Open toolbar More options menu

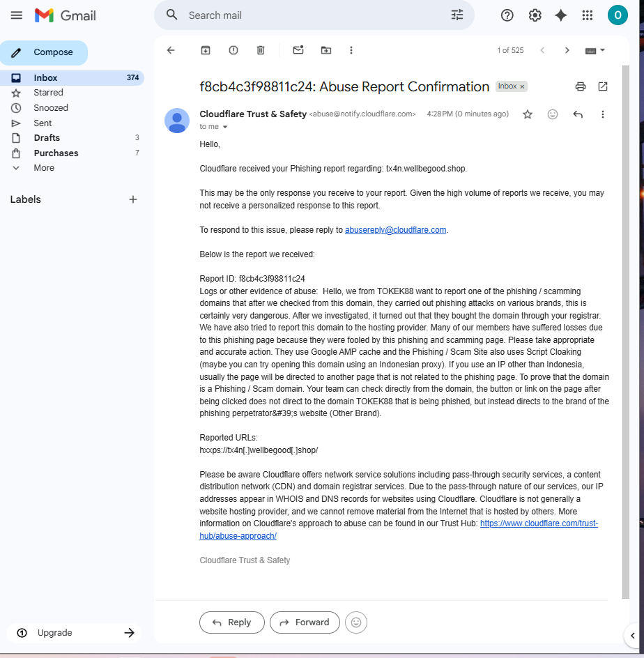pos(351,50)
